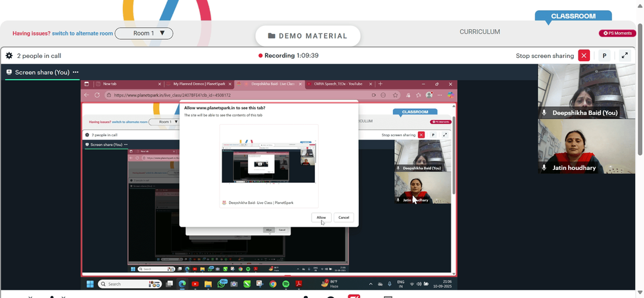
Task: Launch Google Chrome from the taskbar
Action: point(272,284)
